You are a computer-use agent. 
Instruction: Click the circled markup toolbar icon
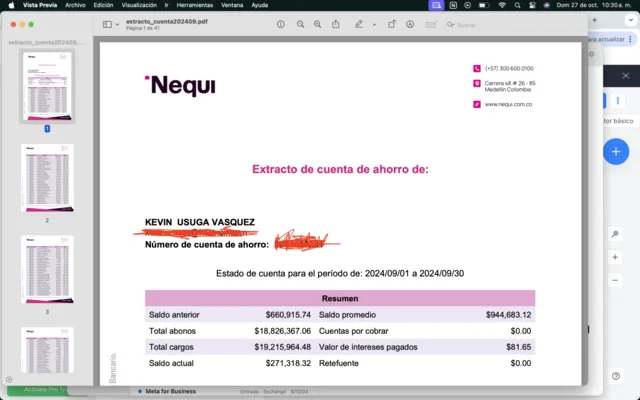[x=411, y=23]
